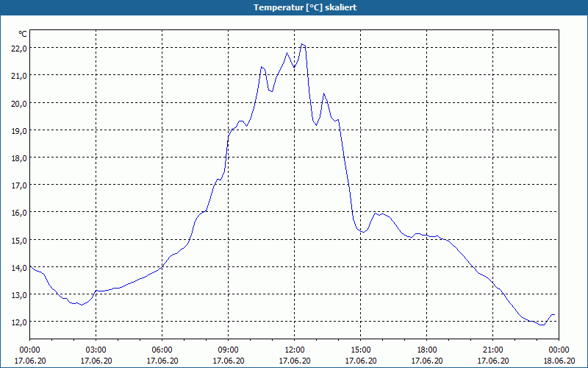The width and height of the screenshot is (588, 368).
Task: Click the 22,0 y-axis label
Action: [19, 49]
